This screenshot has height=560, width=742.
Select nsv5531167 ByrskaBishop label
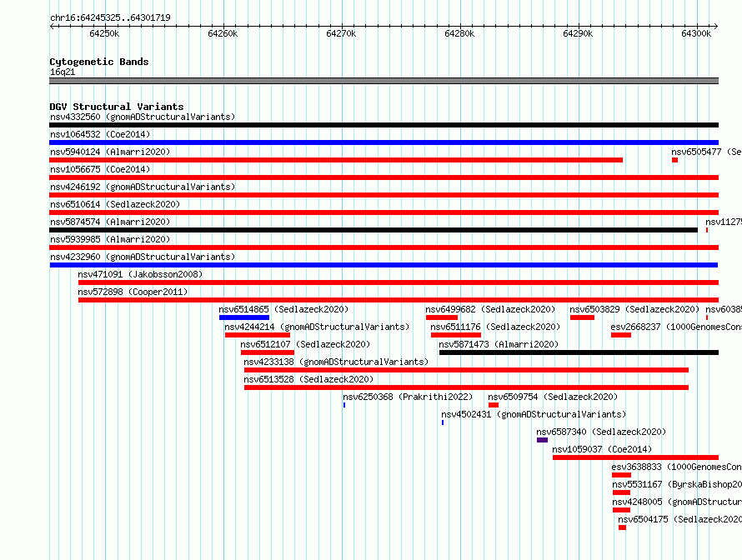click(677, 484)
